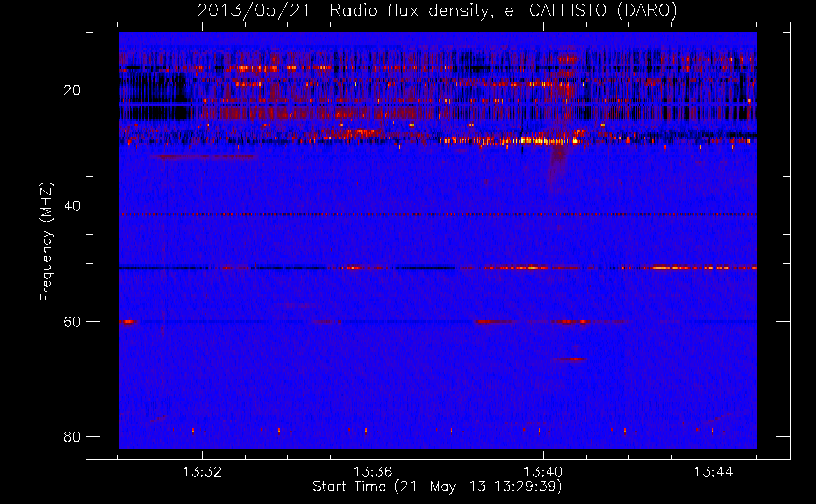Click the time tick label "13:40"
The width and height of the screenshot is (816, 504).
point(543,472)
